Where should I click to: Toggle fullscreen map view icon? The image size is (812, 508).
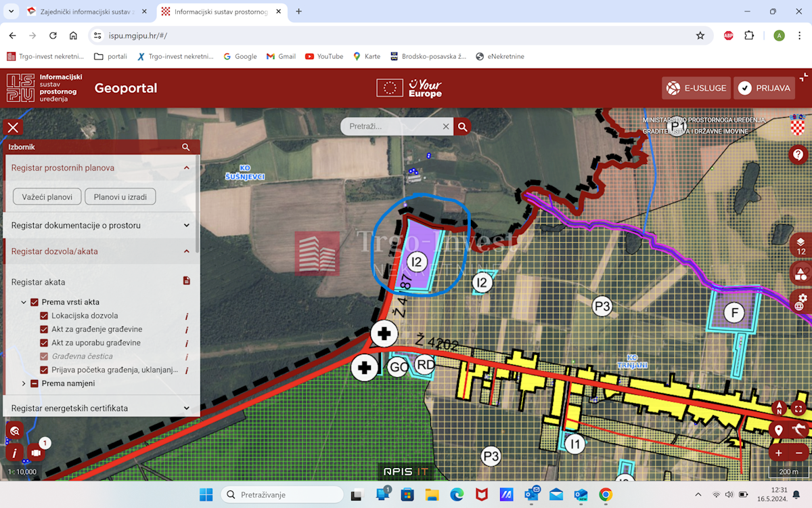(799, 408)
